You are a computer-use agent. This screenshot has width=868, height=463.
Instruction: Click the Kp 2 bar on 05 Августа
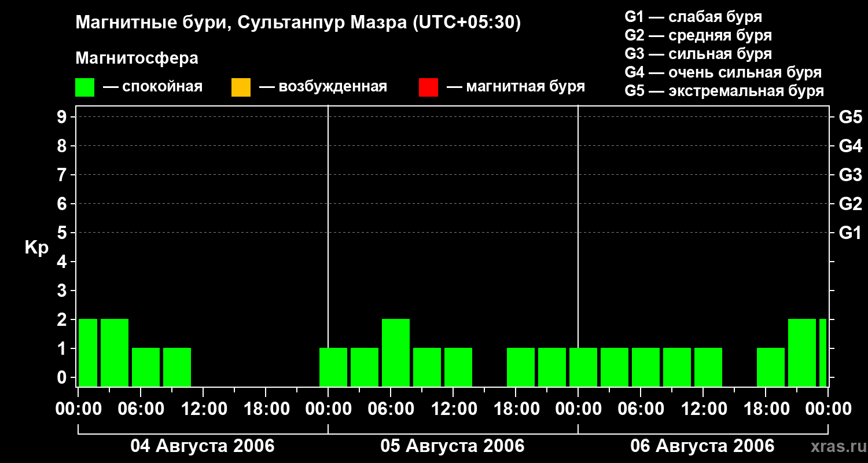pyautogui.click(x=396, y=352)
